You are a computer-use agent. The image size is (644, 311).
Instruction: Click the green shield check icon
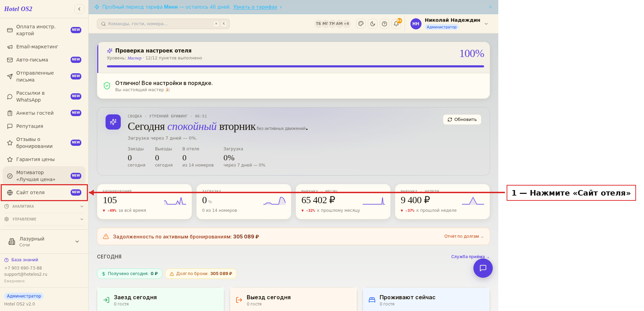107,86
